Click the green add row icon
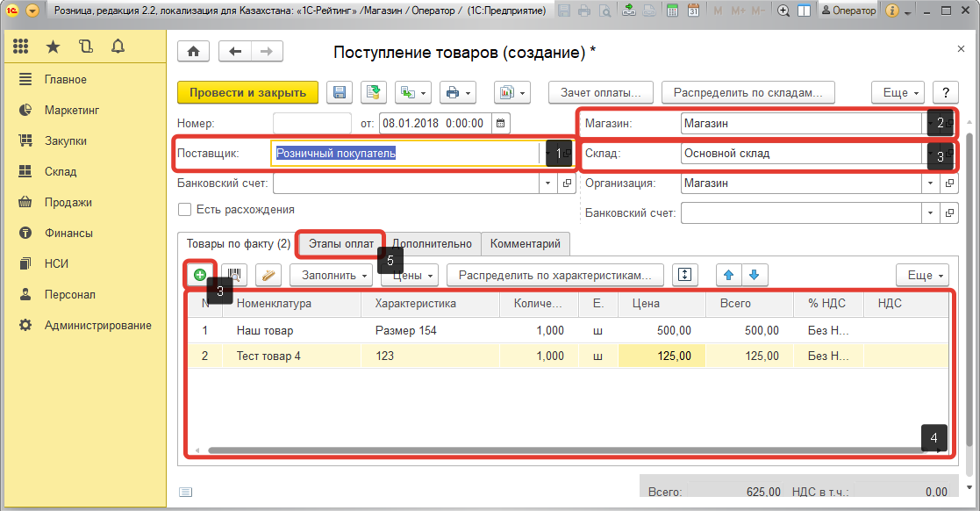This screenshot has width=980, height=511. pos(200,275)
